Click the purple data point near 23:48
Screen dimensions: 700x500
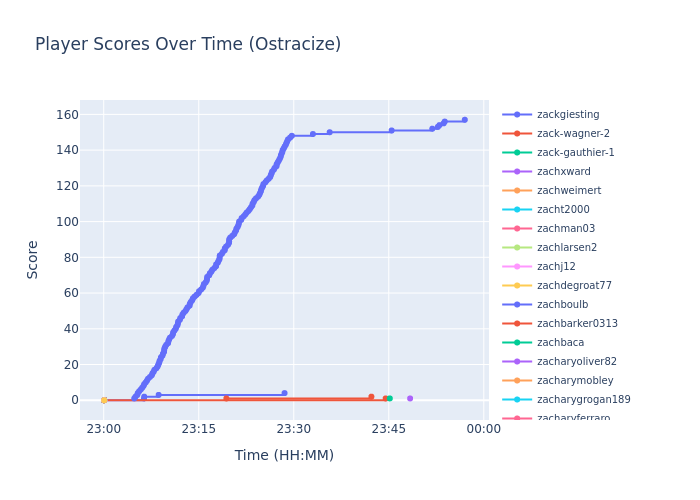click(410, 398)
